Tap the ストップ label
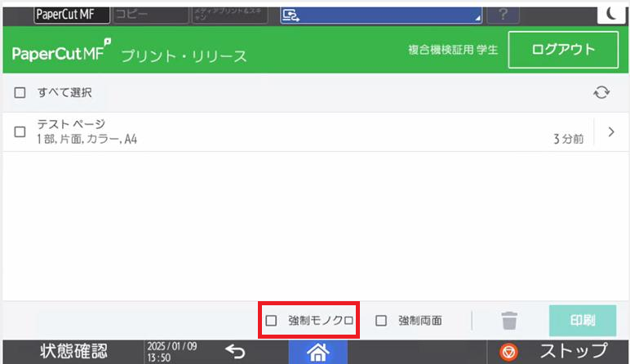Viewport: 630px width, 364px height. pos(574,351)
